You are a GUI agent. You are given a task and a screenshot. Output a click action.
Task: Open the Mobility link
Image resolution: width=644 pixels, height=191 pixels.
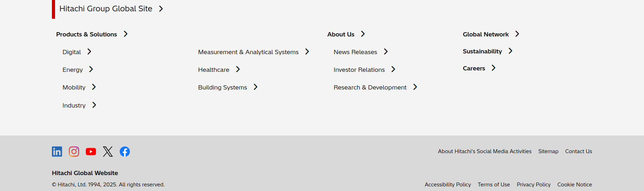tap(74, 87)
